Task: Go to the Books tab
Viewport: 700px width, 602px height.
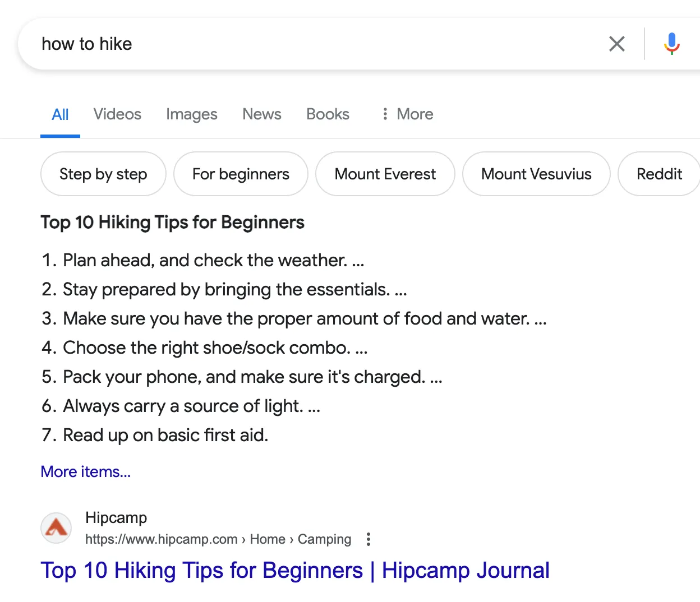Action: tap(328, 114)
